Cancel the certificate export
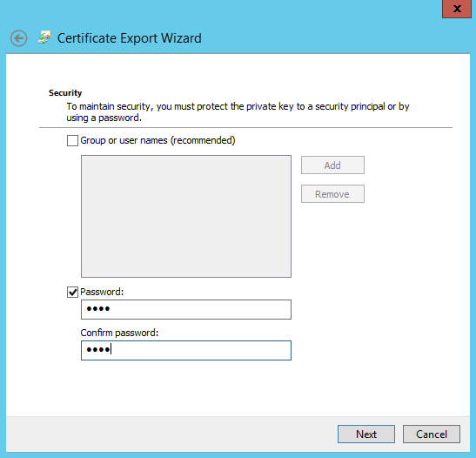 [x=431, y=434]
